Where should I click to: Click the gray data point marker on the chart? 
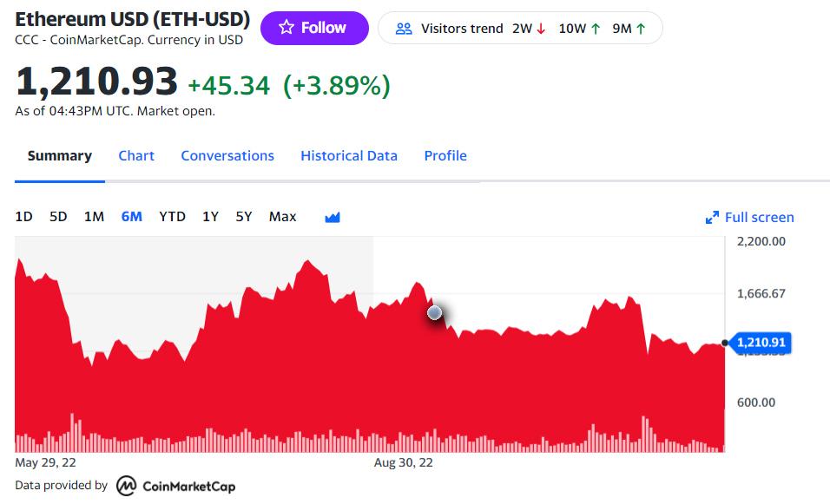coord(435,312)
